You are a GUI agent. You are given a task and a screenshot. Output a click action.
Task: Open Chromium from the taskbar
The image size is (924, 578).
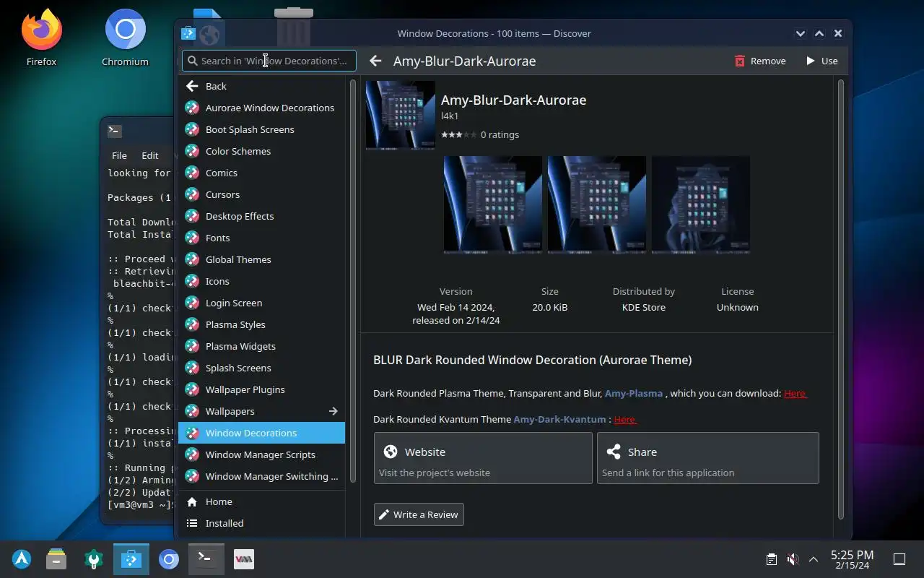point(169,558)
